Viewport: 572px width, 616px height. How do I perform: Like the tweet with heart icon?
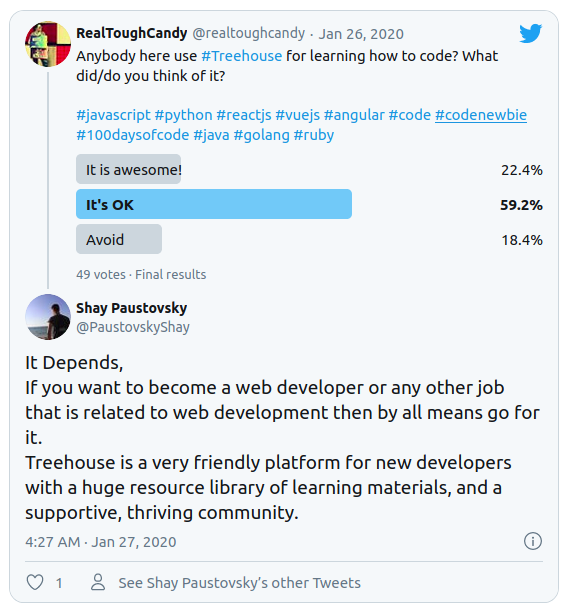coord(35,583)
